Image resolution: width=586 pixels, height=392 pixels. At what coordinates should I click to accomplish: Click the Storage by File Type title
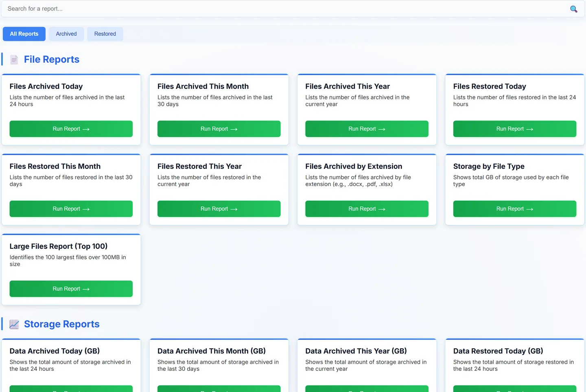(x=489, y=166)
